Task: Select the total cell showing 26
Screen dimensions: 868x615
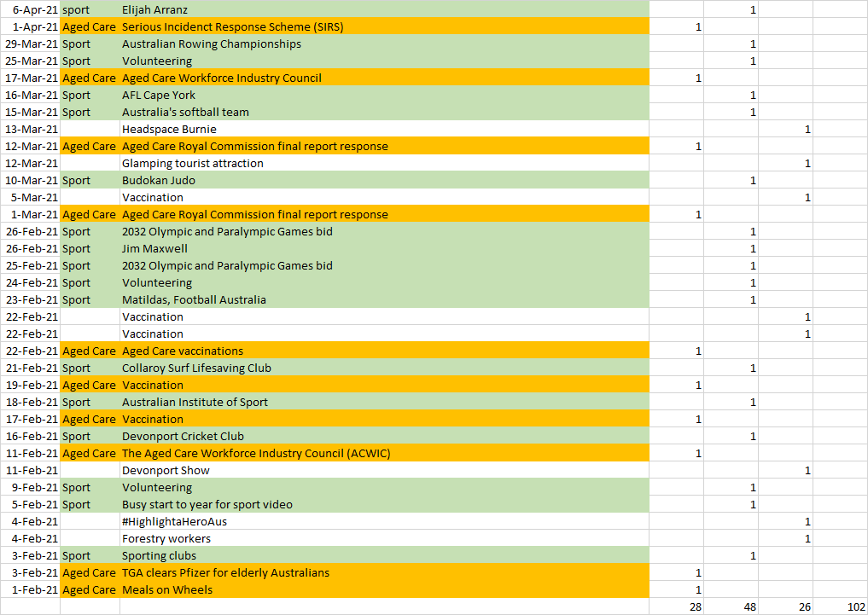Action: pyautogui.click(x=786, y=606)
